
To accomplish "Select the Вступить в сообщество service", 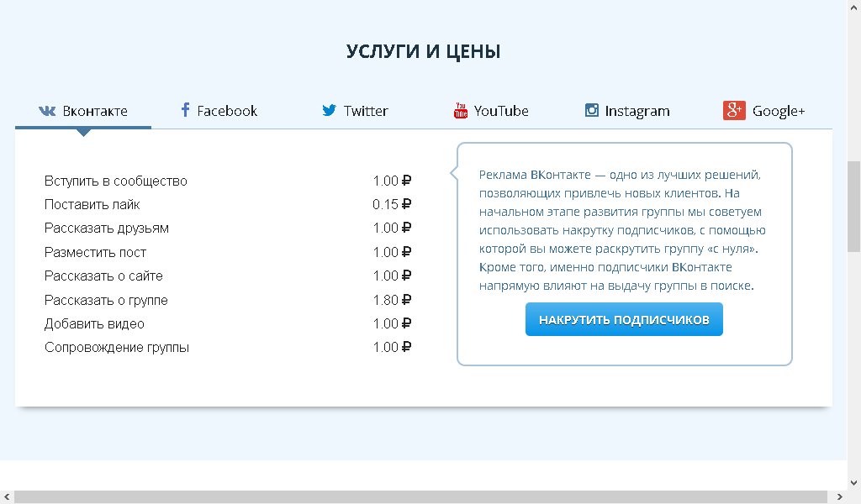I will [116, 181].
